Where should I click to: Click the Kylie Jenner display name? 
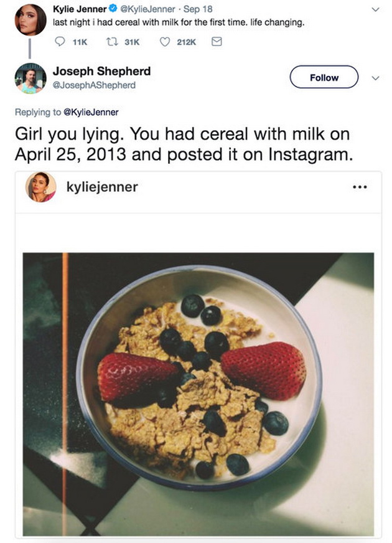[x=80, y=9]
